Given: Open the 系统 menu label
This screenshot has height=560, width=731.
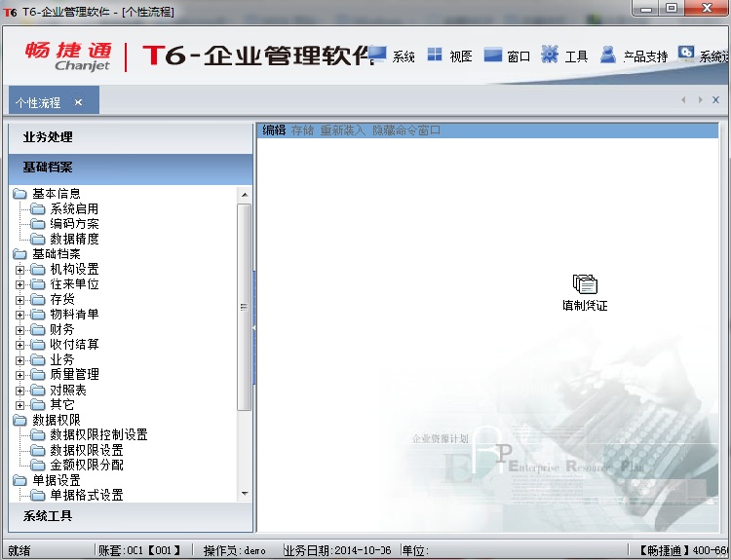Looking at the screenshot, I should click(404, 56).
